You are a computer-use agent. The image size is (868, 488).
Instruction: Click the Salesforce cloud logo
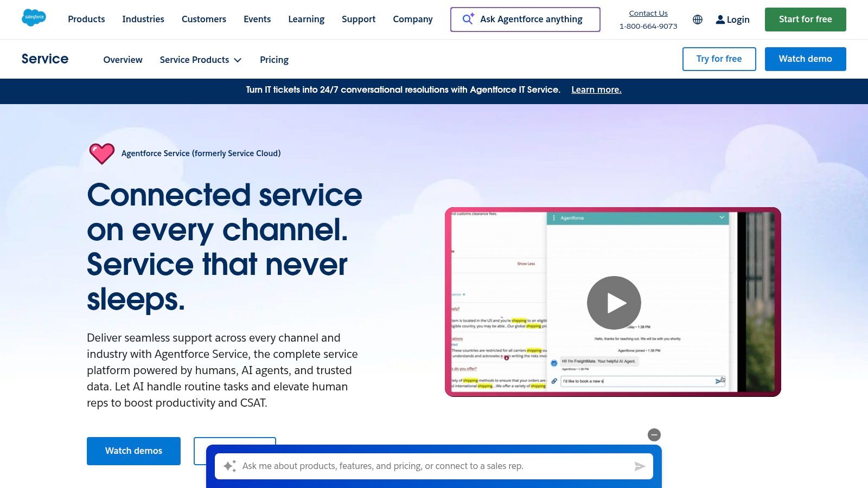click(x=34, y=17)
